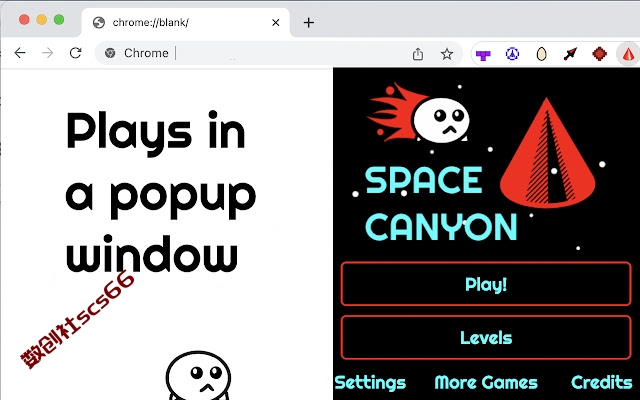Click the red cone in game logo
This screenshot has width=640, height=400.
tap(548, 153)
